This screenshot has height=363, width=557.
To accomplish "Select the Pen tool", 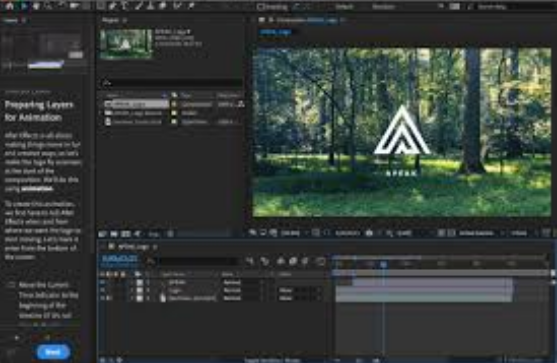I will tap(112, 6).
